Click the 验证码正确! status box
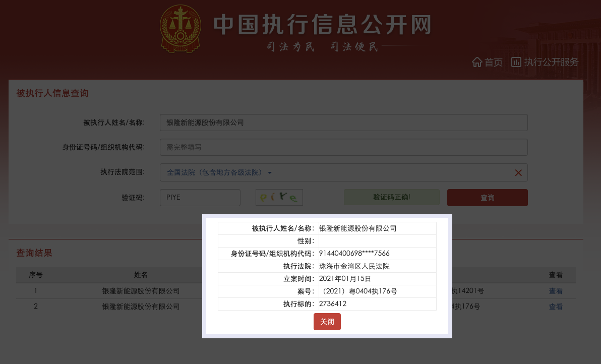Image resolution: width=601 pixels, height=364 pixels. pos(392,197)
